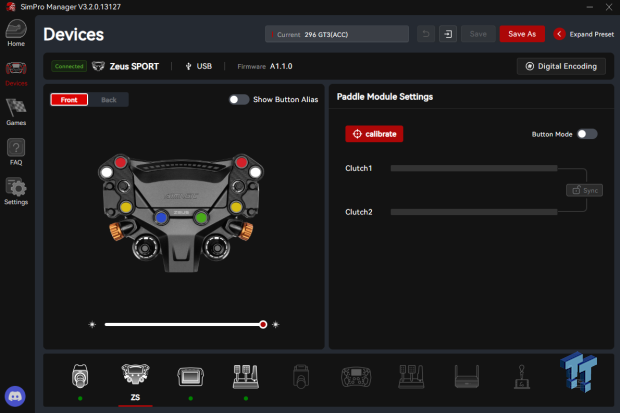Click the import preset icon
The width and height of the screenshot is (620, 413).
point(448,34)
